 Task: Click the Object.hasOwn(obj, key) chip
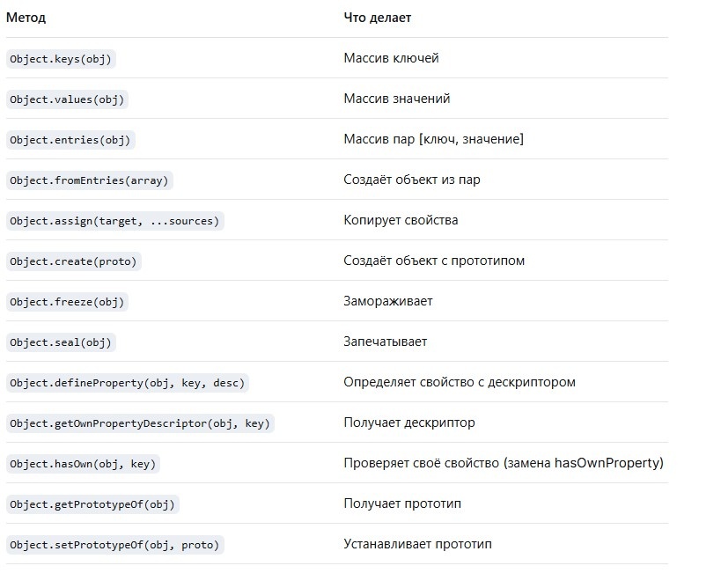(84, 464)
